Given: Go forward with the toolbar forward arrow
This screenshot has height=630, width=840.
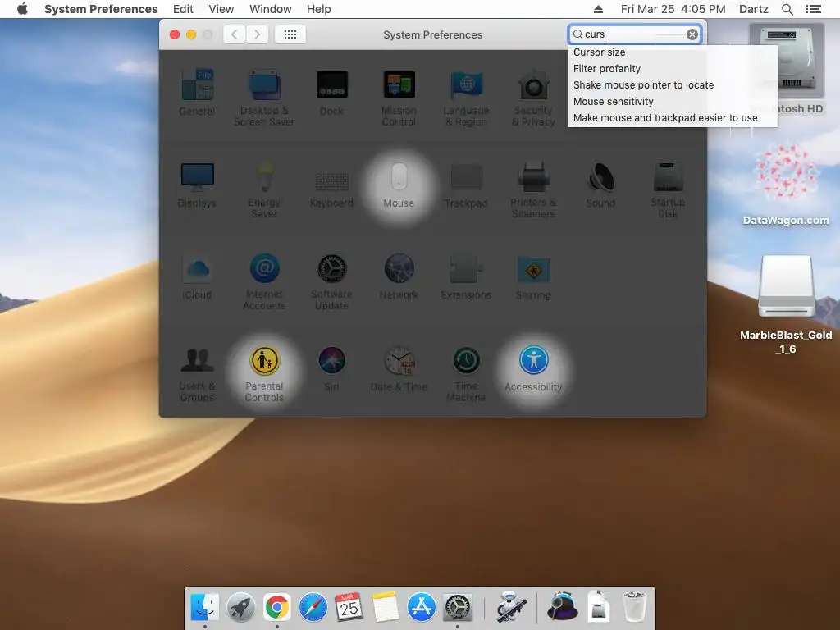Looking at the screenshot, I should coord(257,34).
